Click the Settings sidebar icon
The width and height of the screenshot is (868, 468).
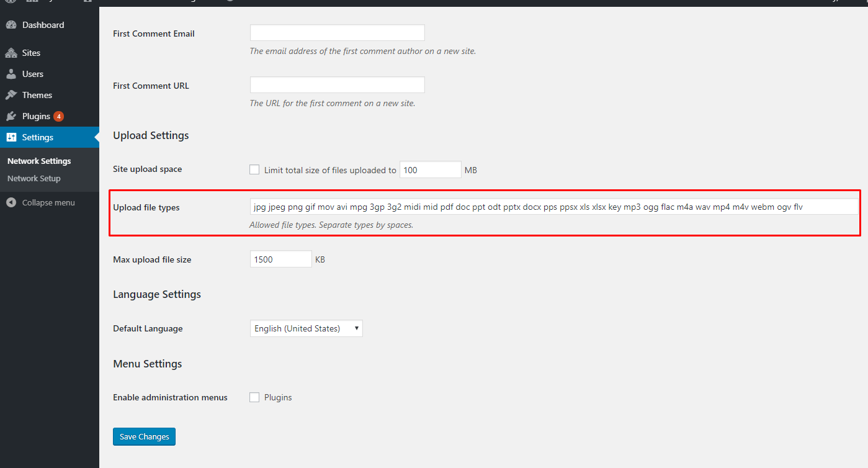point(11,137)
